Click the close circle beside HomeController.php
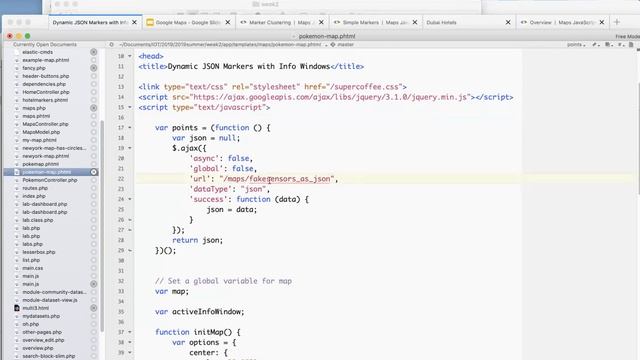The height and width of the screenshot is (360, 640). [x=93, y=92]
